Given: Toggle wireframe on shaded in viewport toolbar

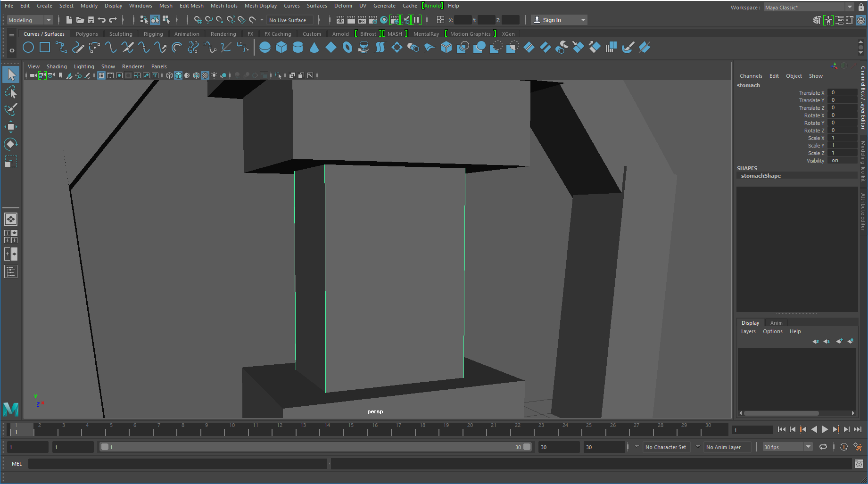Looking at the screenshot, I should 196,75.
